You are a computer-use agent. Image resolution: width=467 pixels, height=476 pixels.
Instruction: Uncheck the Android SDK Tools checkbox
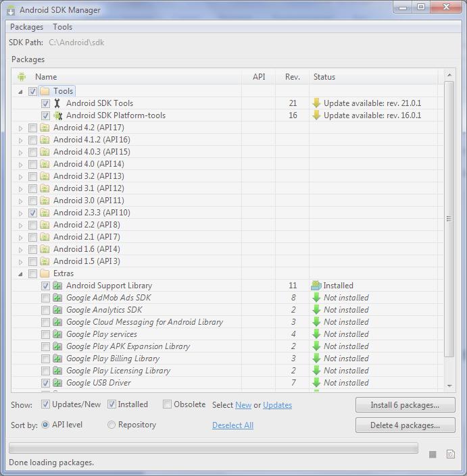tap(45, 103)
